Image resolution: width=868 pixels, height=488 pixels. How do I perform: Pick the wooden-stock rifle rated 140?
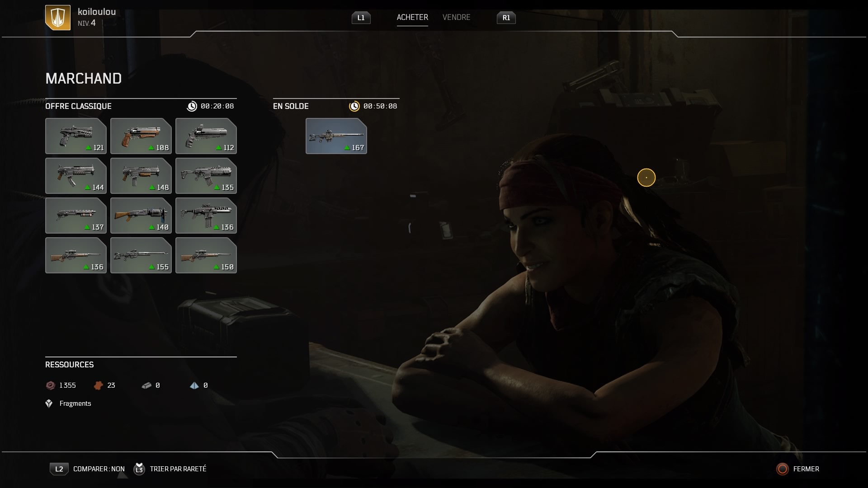point(141,216)
